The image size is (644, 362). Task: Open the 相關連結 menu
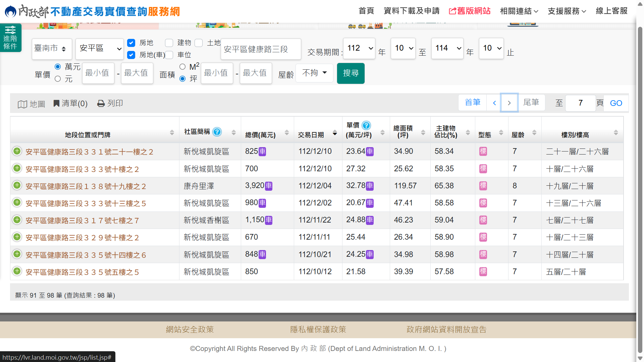519,11
